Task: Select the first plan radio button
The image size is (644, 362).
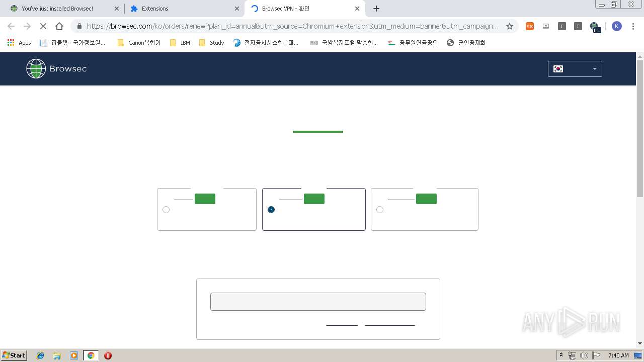Action: pyautogui.click(x=166, y=210)
